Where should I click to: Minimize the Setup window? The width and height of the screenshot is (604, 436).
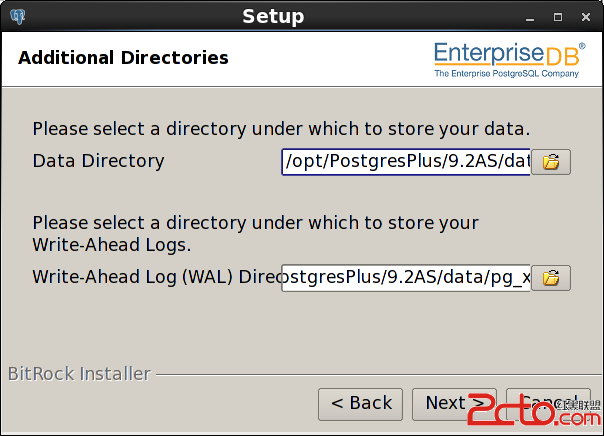tap(530, 17)
